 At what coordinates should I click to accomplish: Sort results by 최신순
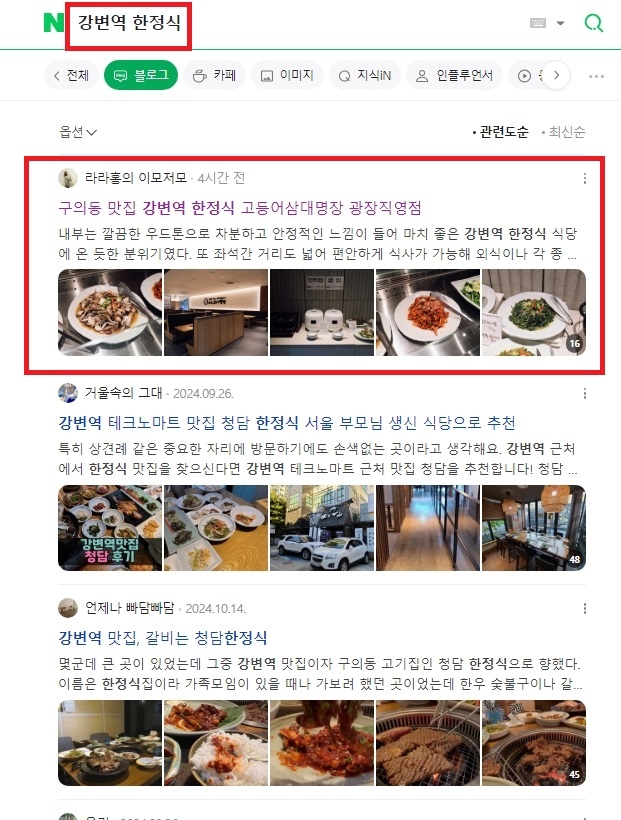563,132
